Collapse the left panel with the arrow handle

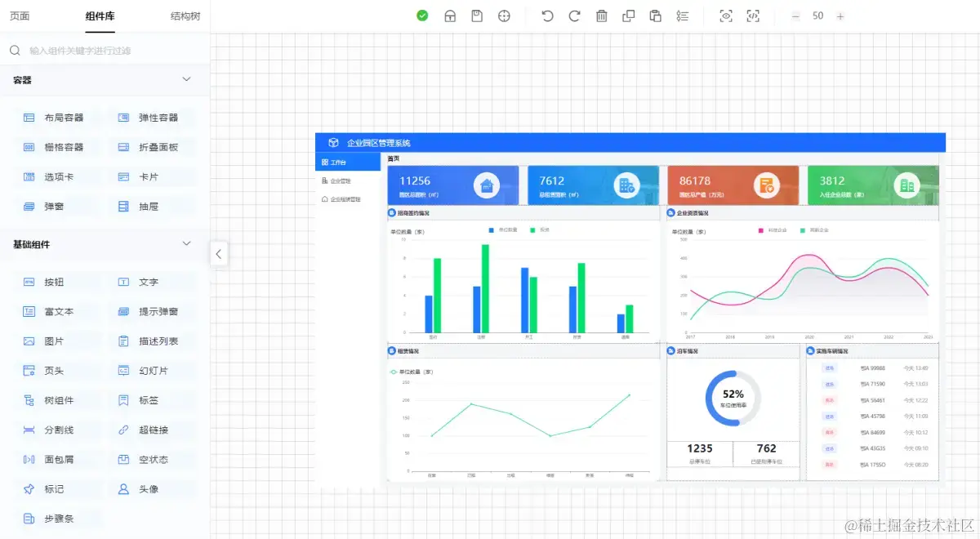point(219,254)
